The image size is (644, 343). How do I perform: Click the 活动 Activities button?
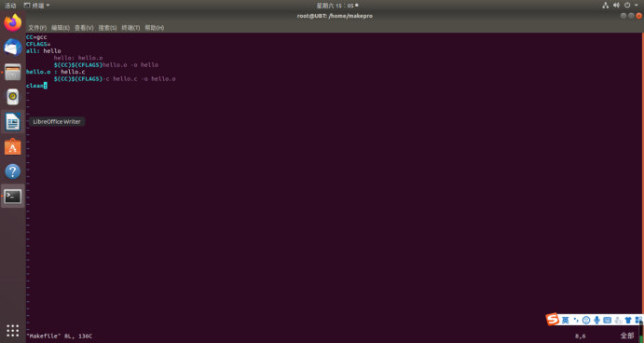click(x=10, y=6)
